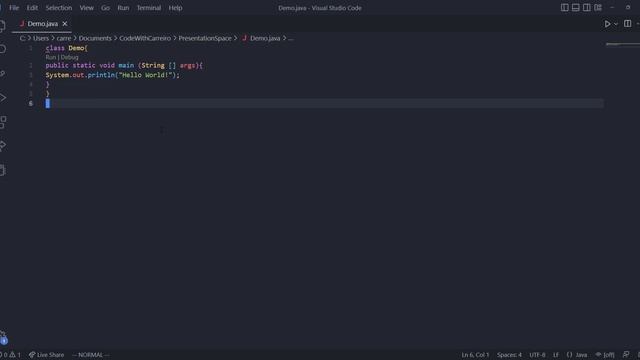The height and width of the screenshot is (360, 640).
Task: Open the PresentationSpace breadcrumb segment
Action: [x=205, y=38]
